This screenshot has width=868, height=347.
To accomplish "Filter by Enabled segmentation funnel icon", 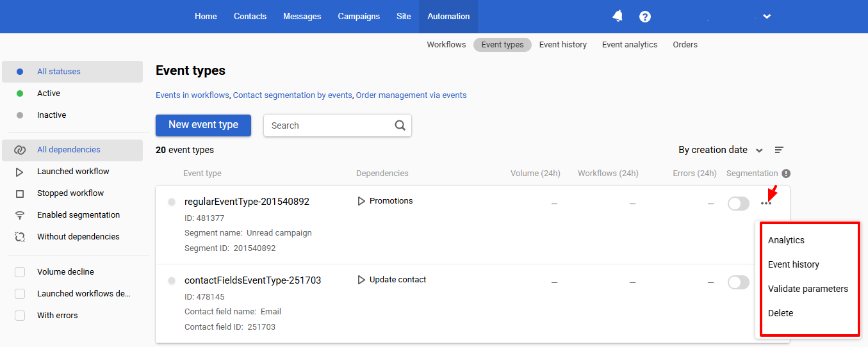I will coord(20,215).
